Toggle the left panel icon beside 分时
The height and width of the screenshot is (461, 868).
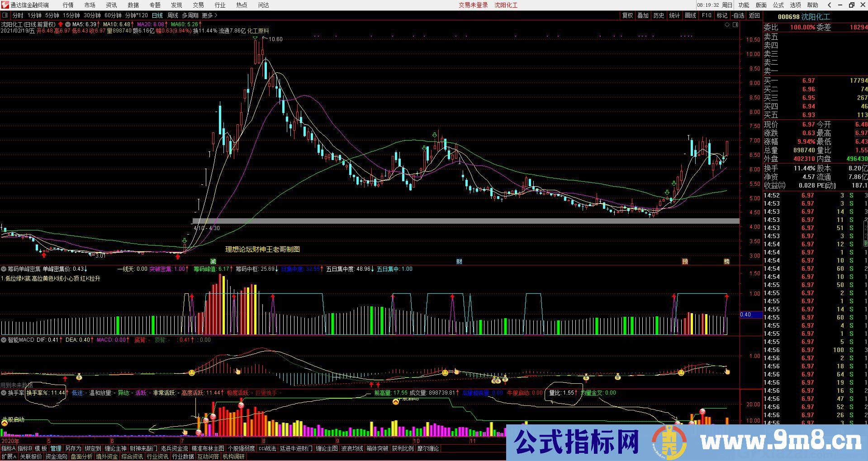pos(5,15)
